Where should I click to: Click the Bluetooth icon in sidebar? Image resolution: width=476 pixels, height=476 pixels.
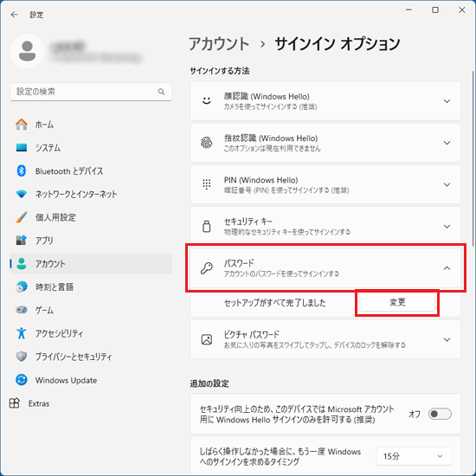coord(22,170)
